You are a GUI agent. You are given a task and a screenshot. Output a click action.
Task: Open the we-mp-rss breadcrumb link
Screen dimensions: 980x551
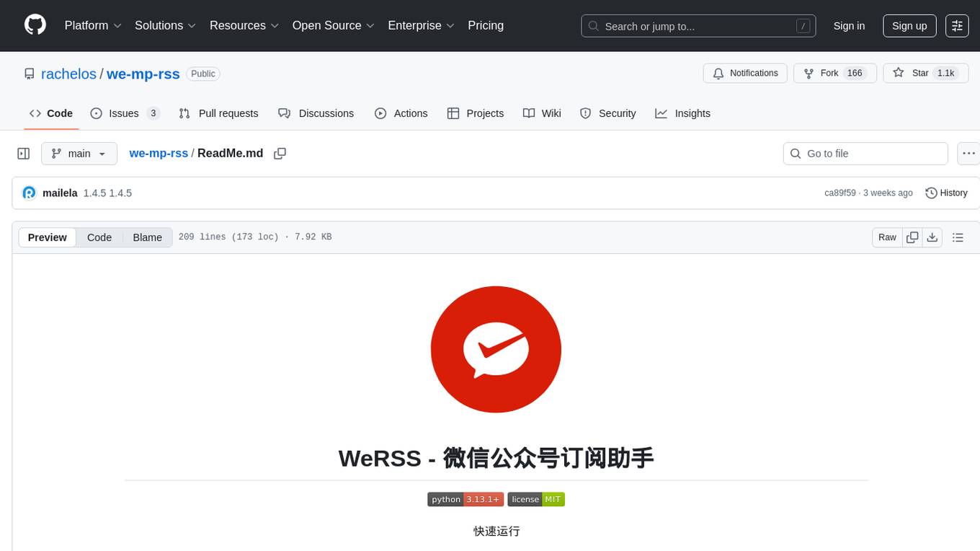[x=159, y=154]
